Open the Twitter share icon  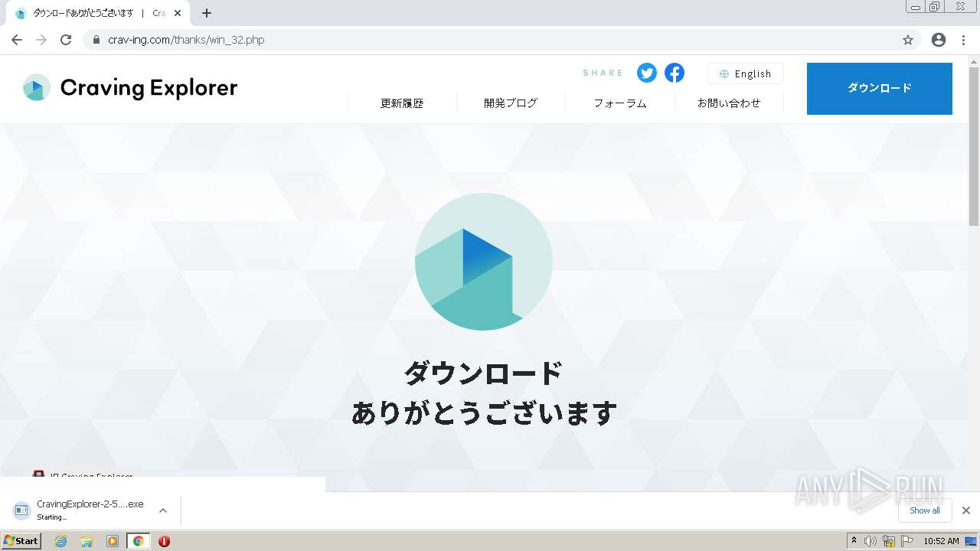pyautogui.click(x=647, y=73)
